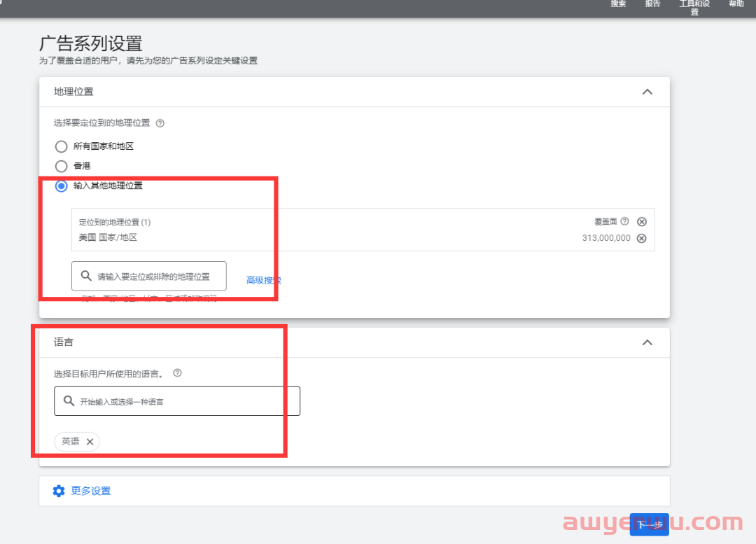Screen dimensions: 756x544
Task: Select the 输入其他地理位置 radio option
Action: point(61,186)
